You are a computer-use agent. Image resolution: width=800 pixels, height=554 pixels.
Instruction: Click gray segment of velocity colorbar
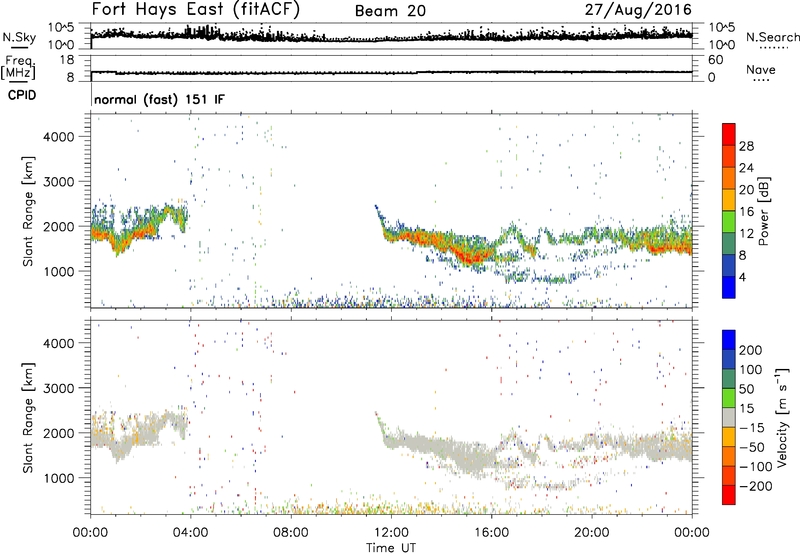[x=729, y=417]
